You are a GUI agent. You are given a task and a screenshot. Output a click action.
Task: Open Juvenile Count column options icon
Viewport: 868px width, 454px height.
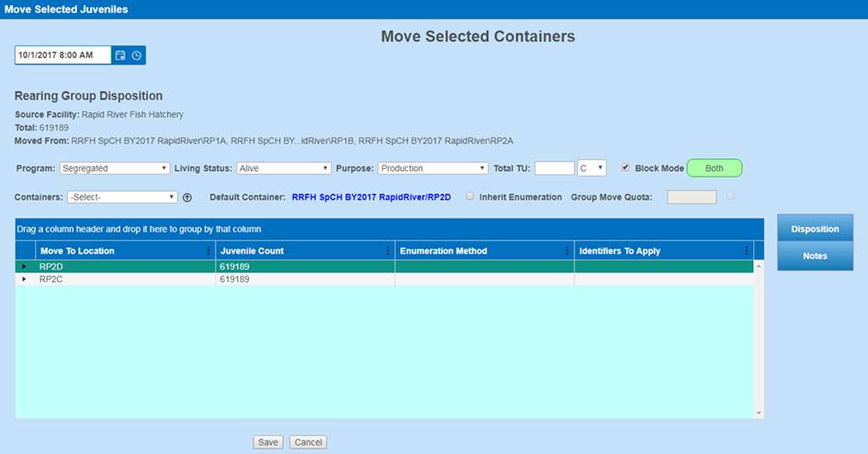click(388, 251)
